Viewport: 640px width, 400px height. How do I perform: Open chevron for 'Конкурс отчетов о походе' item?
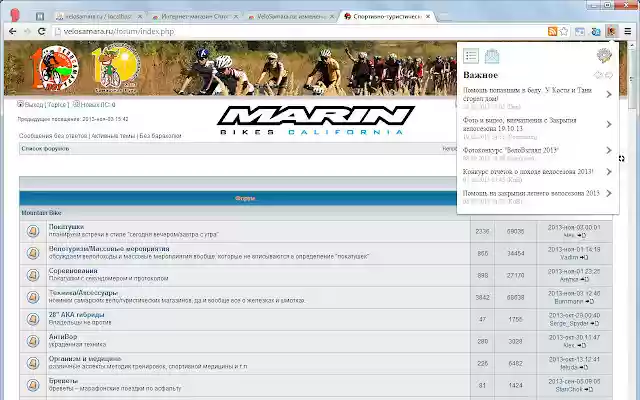[x=609, y=172]
